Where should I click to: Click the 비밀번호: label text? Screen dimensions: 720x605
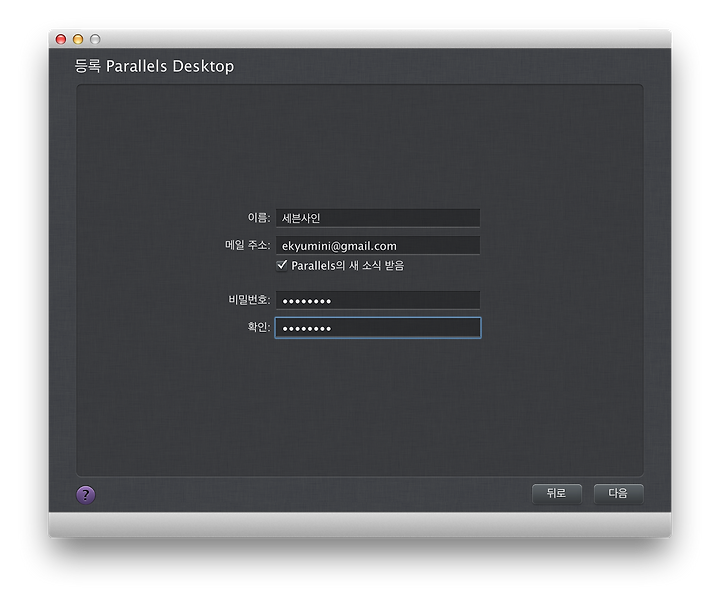(x=249, y=300)
